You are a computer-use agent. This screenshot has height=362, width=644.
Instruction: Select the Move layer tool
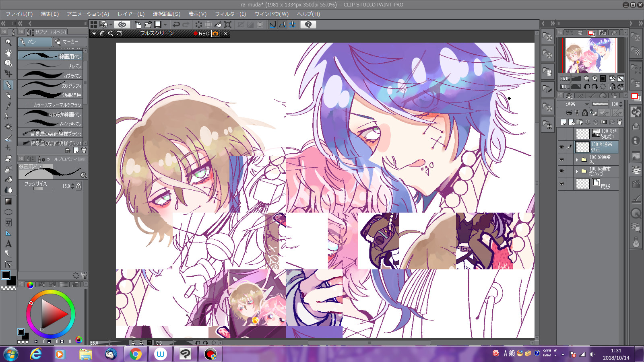coord(8,74)
